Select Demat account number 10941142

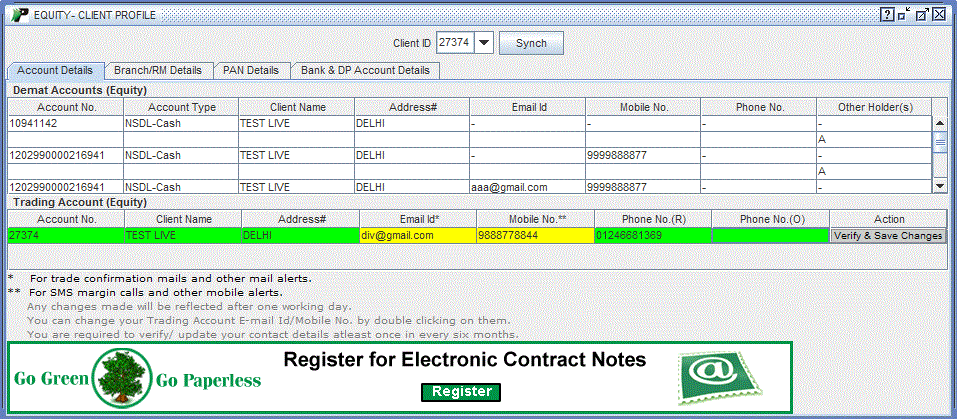(x=65, y=123)
